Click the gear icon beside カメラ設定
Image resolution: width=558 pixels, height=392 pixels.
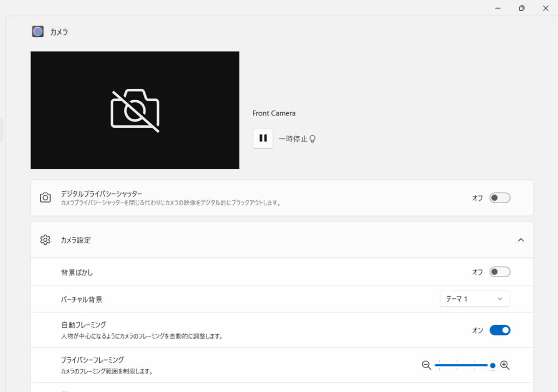tap(45, 240)
